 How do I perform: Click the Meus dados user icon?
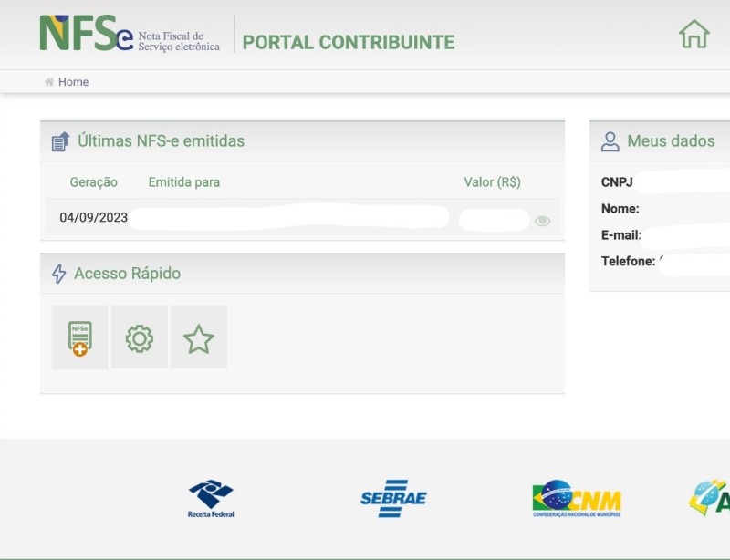(610, 141)
